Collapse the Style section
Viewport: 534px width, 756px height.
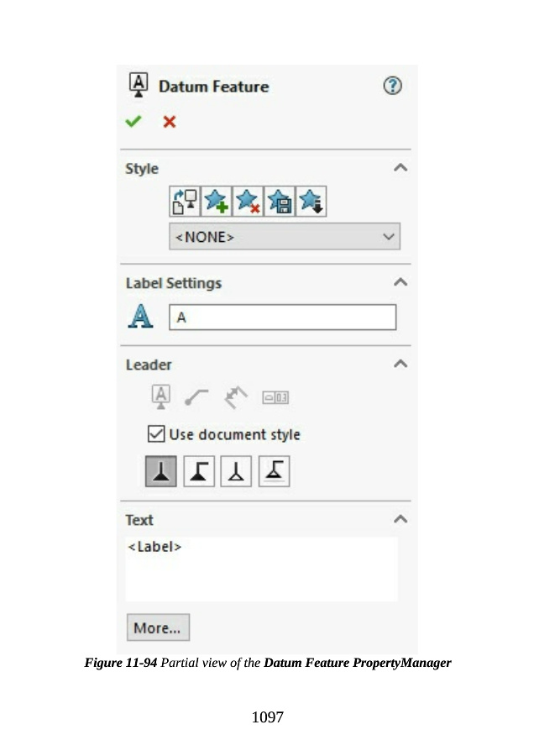[x=400, y=168]
